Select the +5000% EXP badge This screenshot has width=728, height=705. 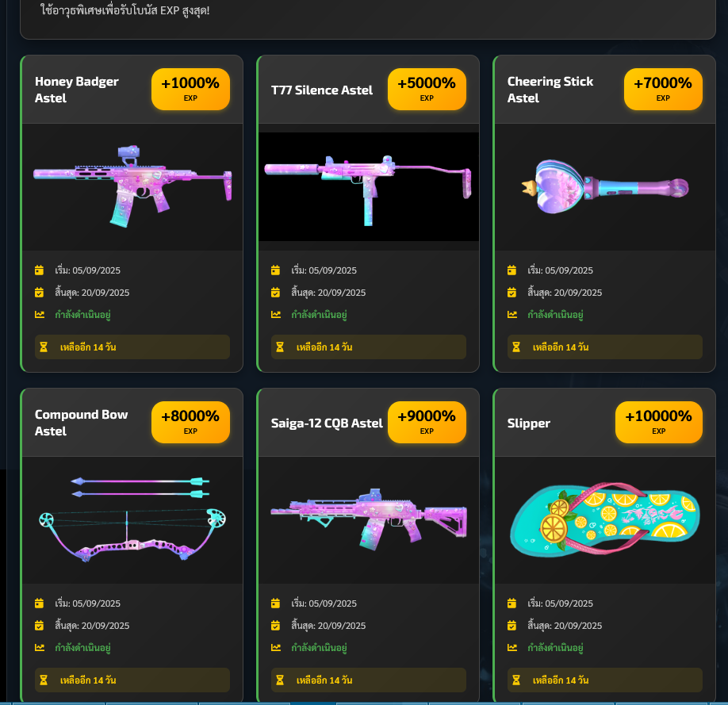(427, 89)
